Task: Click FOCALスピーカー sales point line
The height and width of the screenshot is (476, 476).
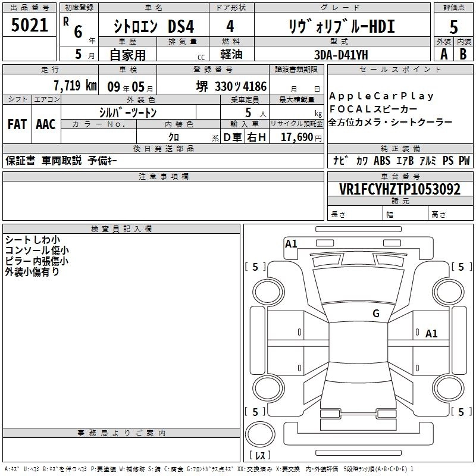Action: [x=374, y=109]
